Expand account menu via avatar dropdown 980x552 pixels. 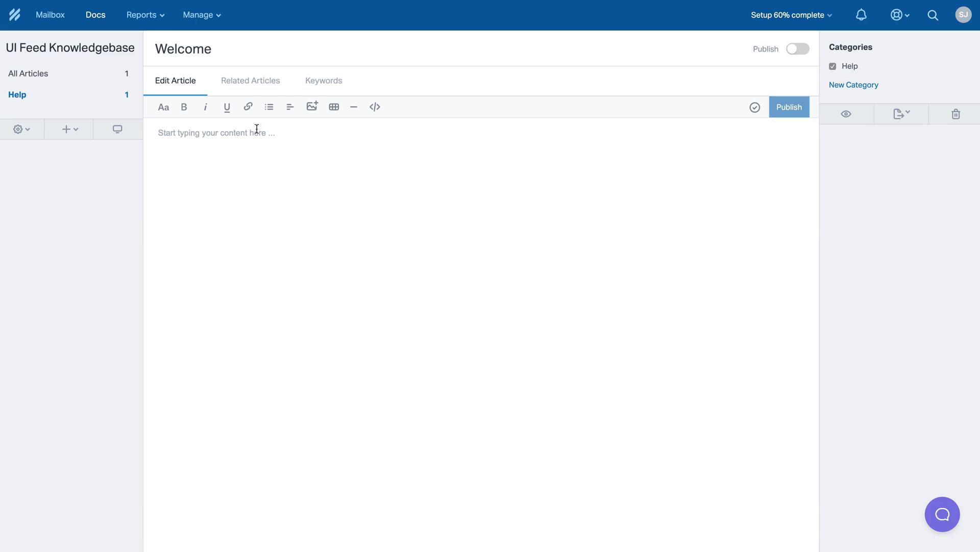[963, 15]
